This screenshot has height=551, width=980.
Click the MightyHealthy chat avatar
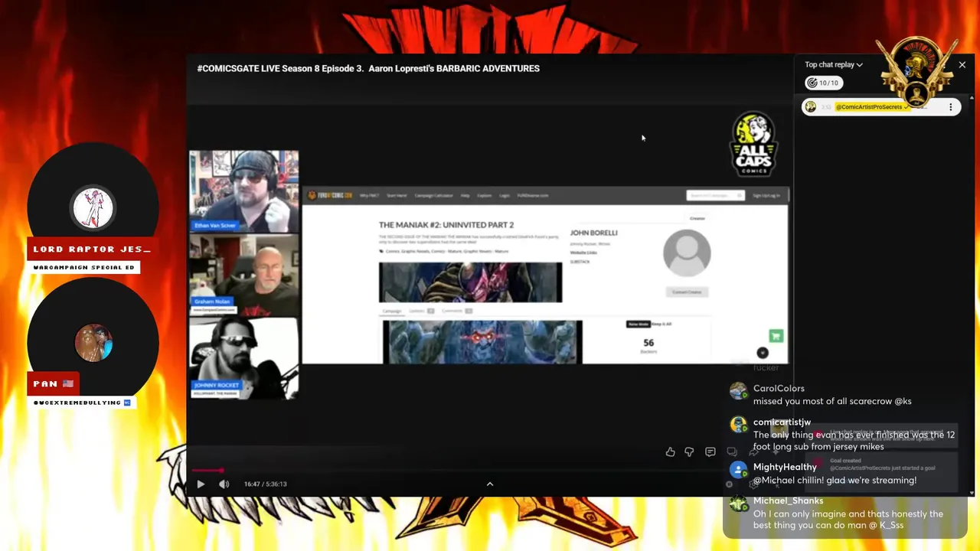[738, 470]
